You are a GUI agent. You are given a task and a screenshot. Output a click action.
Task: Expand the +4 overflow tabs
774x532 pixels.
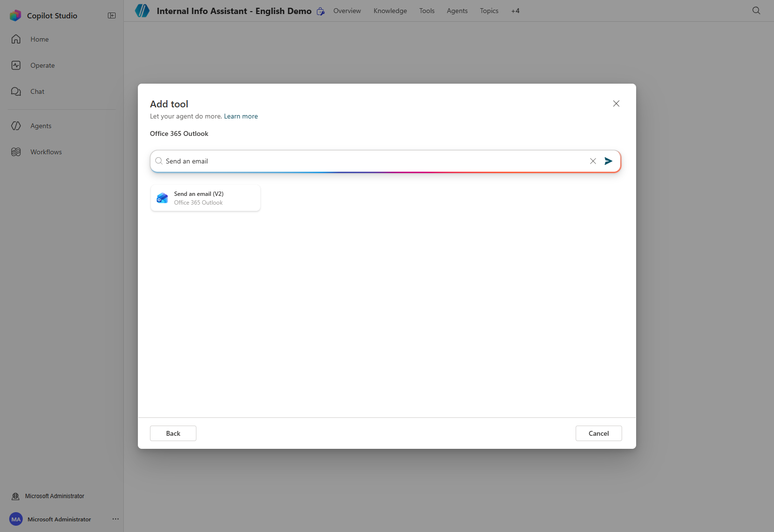(515, 11)
